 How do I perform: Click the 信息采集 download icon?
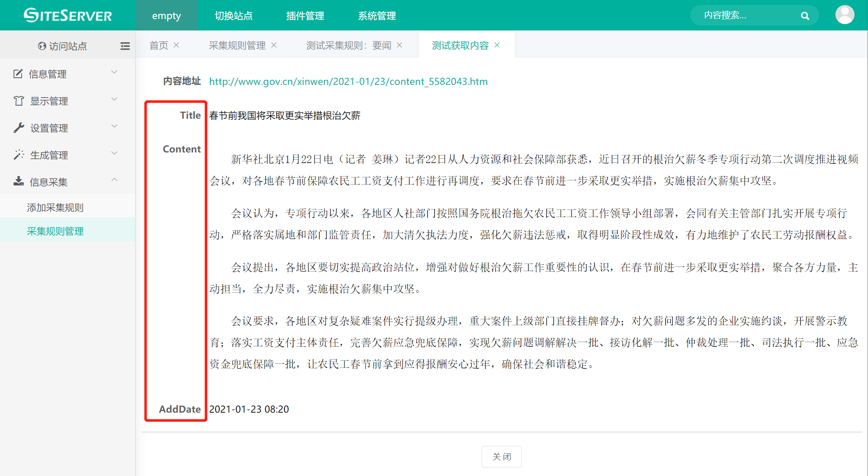(19, 182)
